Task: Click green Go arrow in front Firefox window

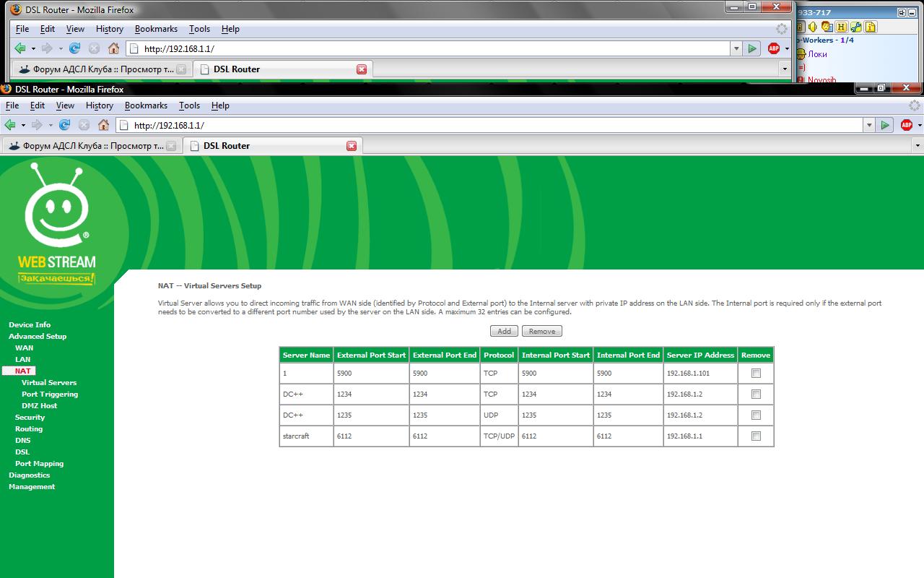Action: [x=886, y=125]
